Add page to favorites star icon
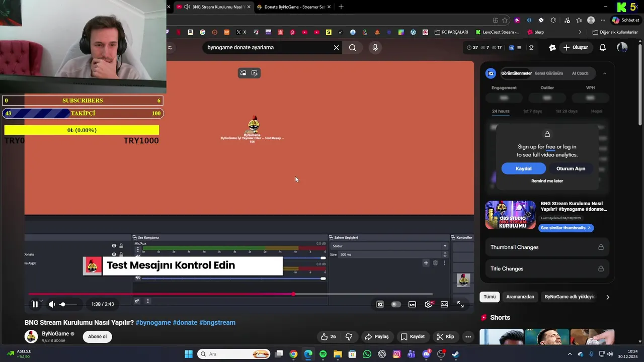 point(505,20)
